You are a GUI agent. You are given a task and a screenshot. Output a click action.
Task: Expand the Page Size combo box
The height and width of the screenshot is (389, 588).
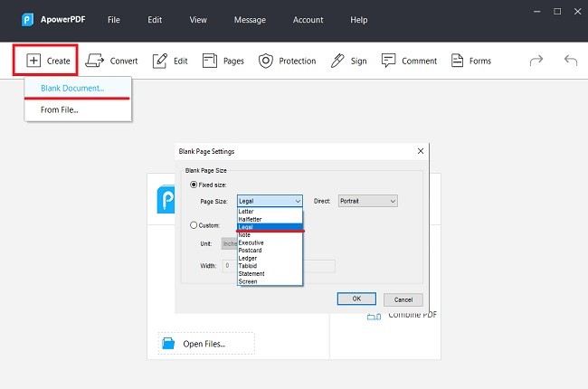[270, 201]
